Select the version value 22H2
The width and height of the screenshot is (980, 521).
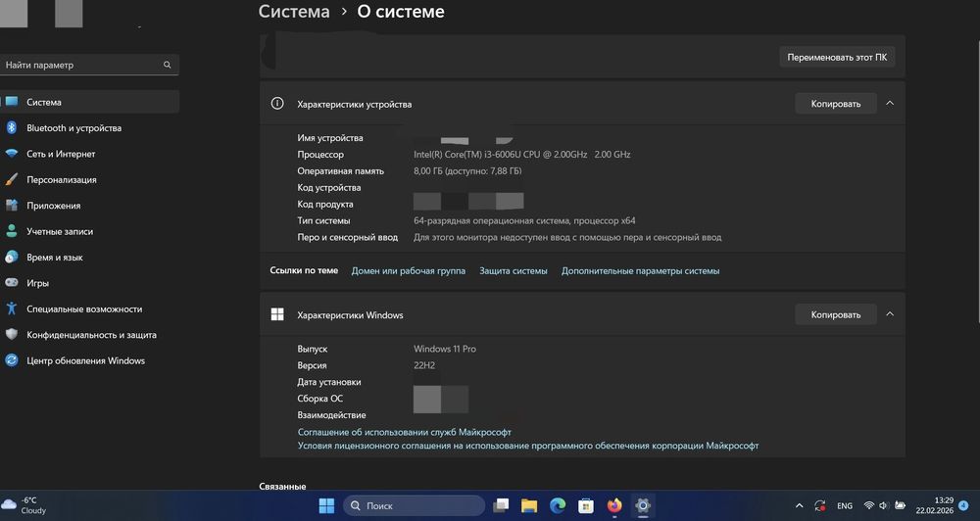click(x=424, y=365)
